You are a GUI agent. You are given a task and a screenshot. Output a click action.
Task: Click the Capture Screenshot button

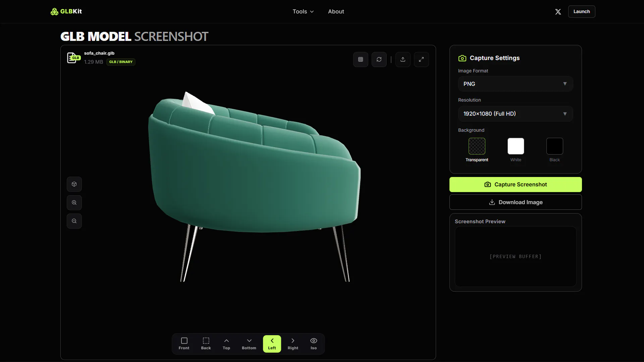516,184
